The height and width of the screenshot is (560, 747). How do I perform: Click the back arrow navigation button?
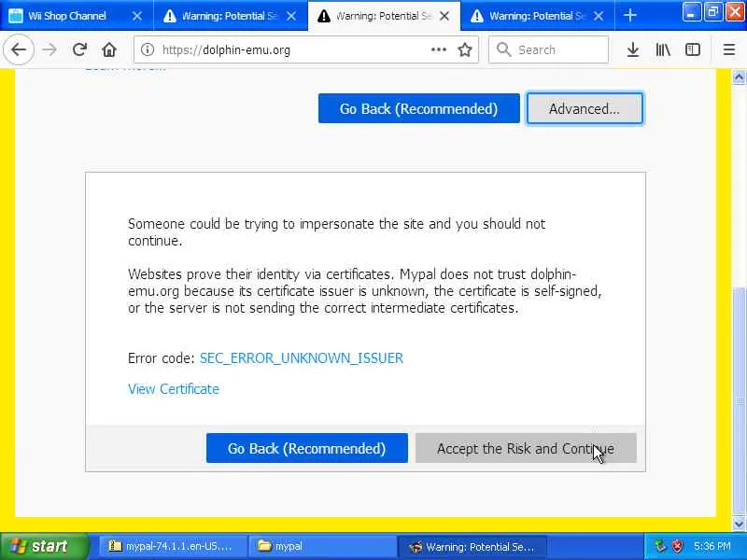coord(18,49)
